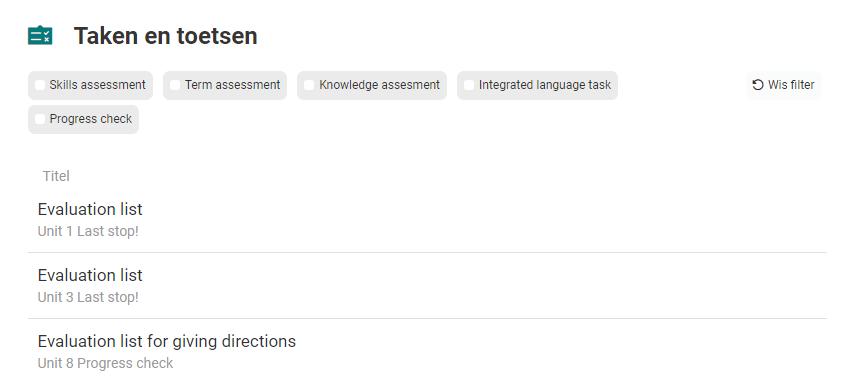Click the Knowledge assesment chip label text
The image size is (863, 380).
(380, 85)
